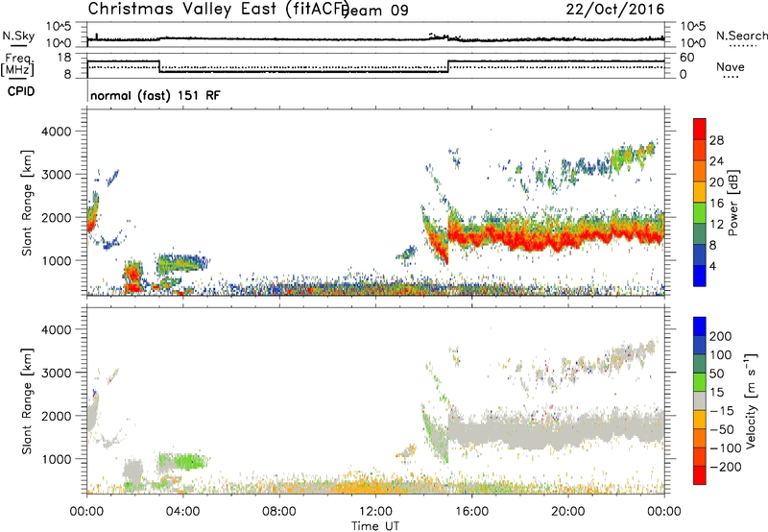Image resolution: width=768 pixels, height=532 pixels.
Task: Click the '28' power colorbar label
Action: (x=716, y=140)
